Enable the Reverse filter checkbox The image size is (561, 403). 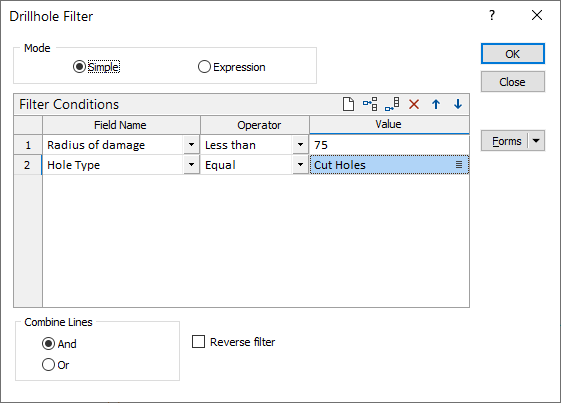click(198, 342)
